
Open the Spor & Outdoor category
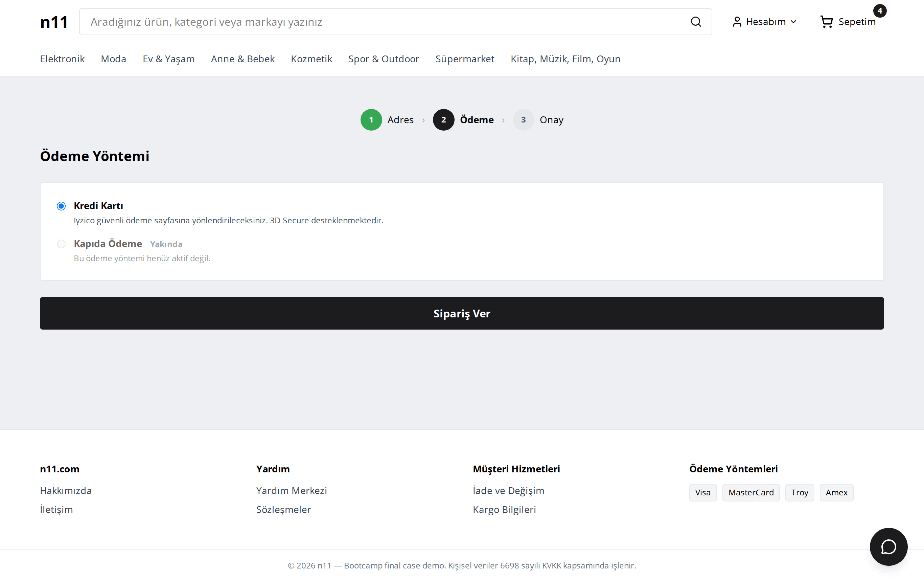[383, 59]
